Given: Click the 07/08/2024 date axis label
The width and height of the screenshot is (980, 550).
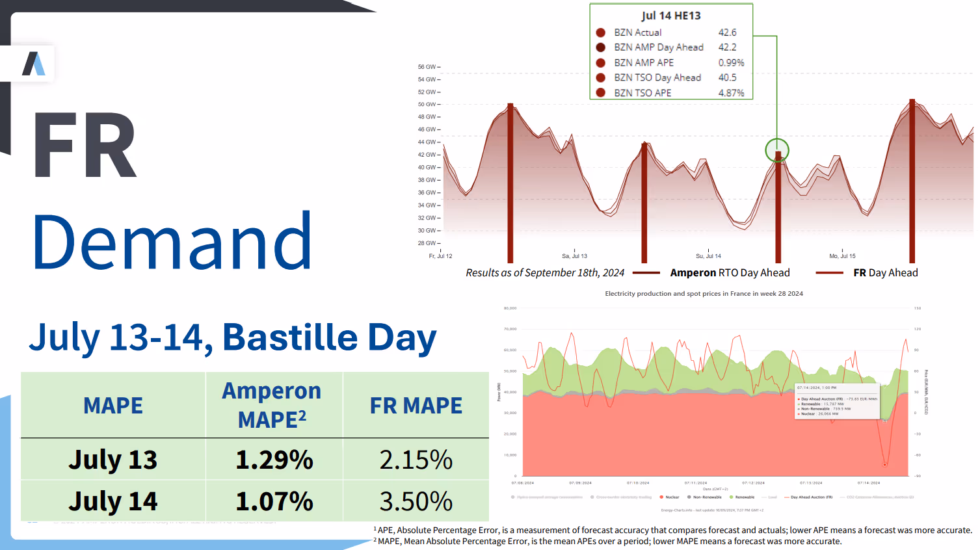Looking at the screenshot, I should 523,483.
